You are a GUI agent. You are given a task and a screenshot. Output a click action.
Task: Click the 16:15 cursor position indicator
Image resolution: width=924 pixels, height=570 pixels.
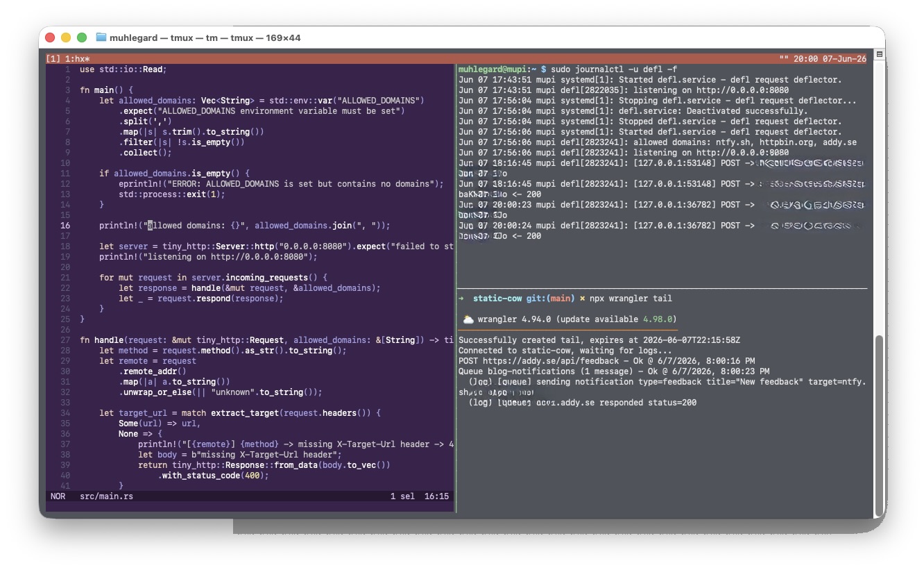(x=436, y=496)
